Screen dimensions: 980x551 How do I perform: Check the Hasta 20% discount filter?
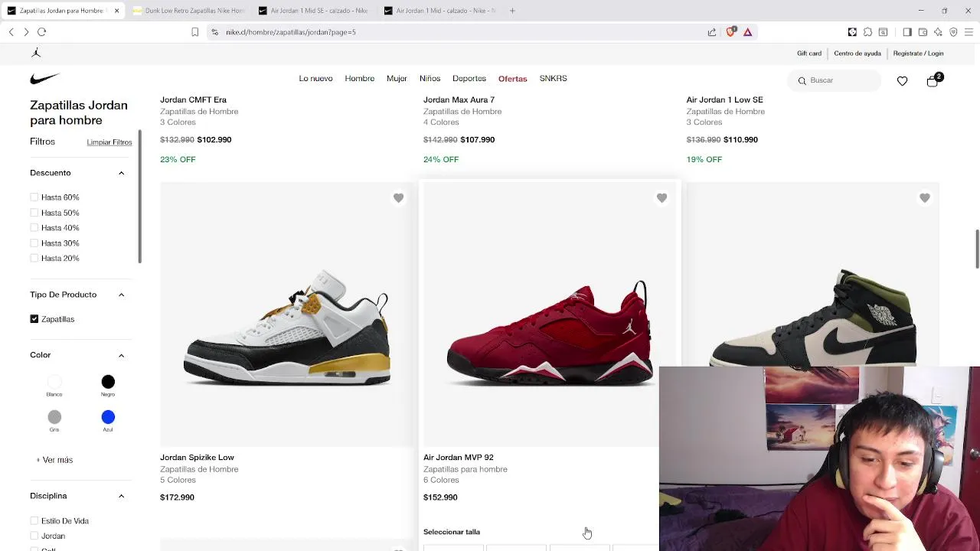34,259
